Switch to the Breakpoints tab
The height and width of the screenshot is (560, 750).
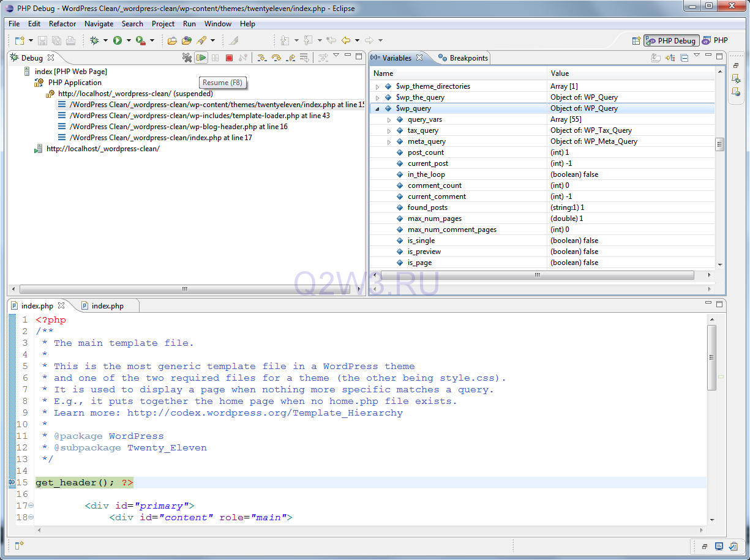(x=463, y=58)
